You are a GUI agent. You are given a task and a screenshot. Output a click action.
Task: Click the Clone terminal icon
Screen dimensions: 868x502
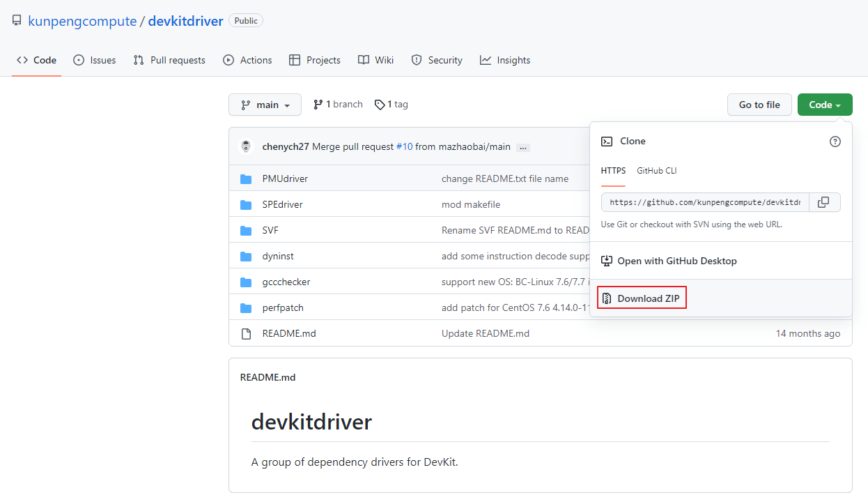coord(607,141)
